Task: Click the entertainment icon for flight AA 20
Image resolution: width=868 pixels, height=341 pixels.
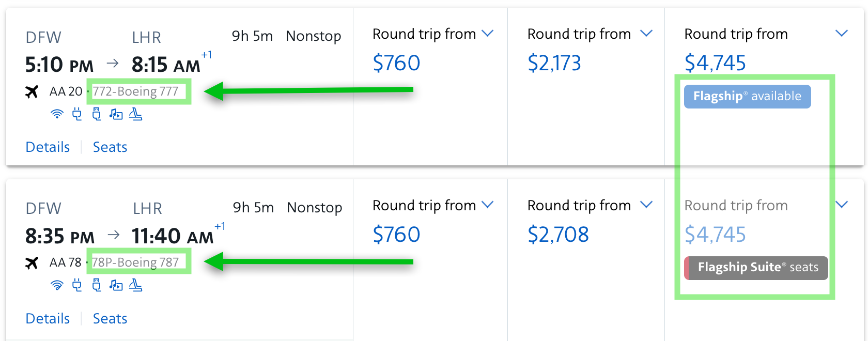Action: click(116, 114)
